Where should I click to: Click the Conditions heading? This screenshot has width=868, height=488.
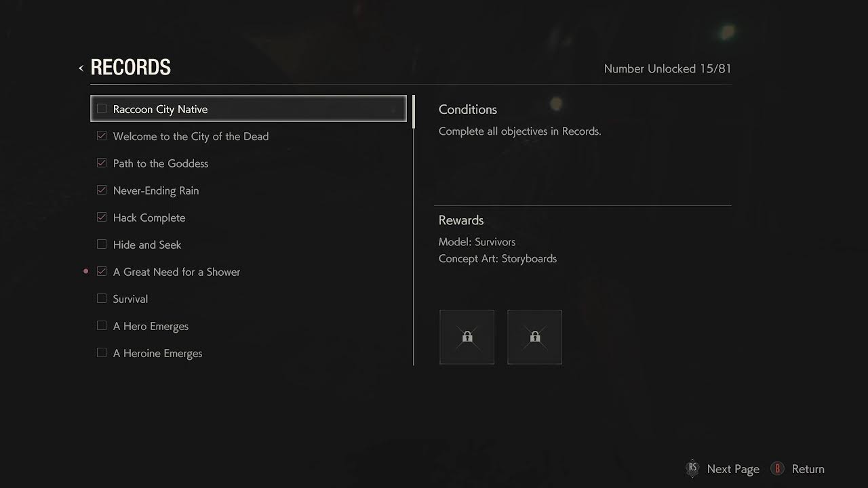click(468, 109)
